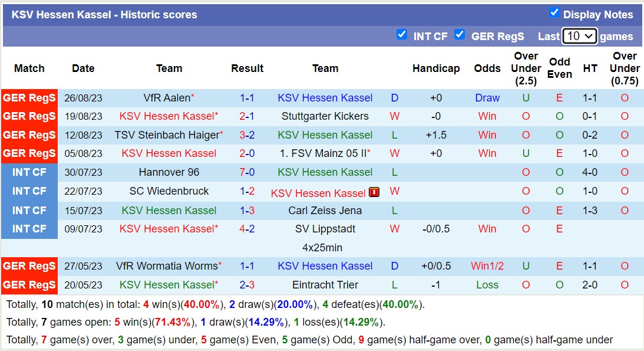Image resolution: width=644 pixels, height=351 pixels.
Task: Click the Odds column header
Action: [x=487, y=68]
